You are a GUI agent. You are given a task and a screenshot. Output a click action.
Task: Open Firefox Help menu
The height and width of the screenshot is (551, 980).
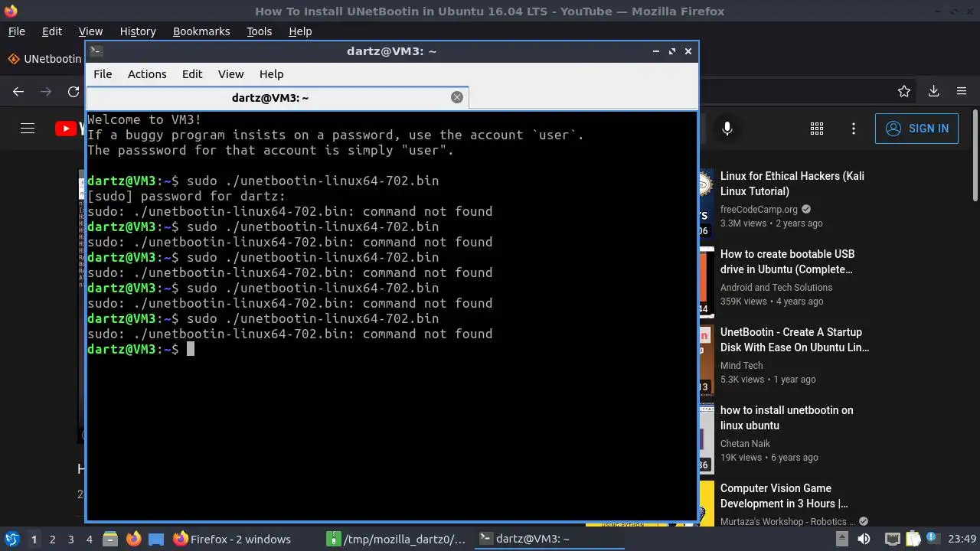pos(300,31)
